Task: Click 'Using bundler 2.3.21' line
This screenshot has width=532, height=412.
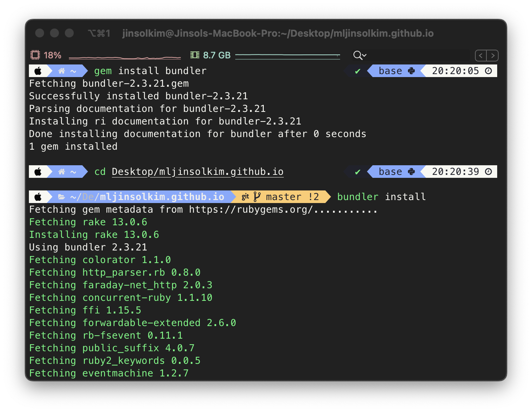Action: pyautogui.click(x=88, y=247)
